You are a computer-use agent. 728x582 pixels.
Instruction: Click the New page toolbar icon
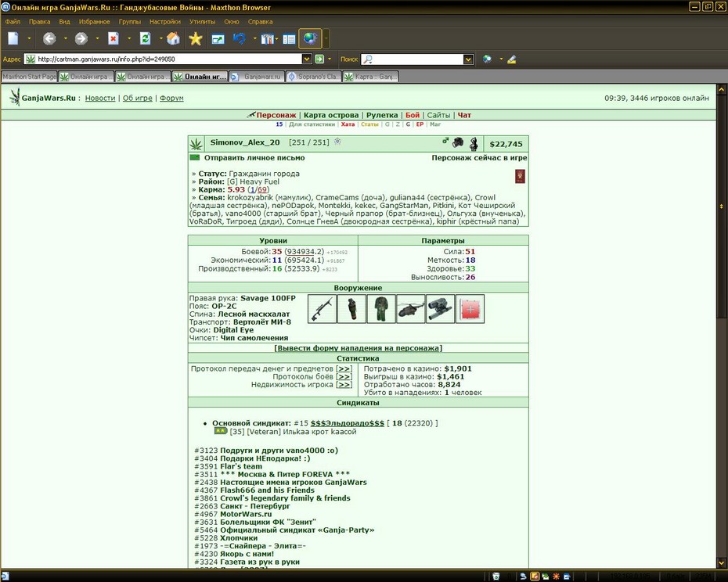click(13, 38)
